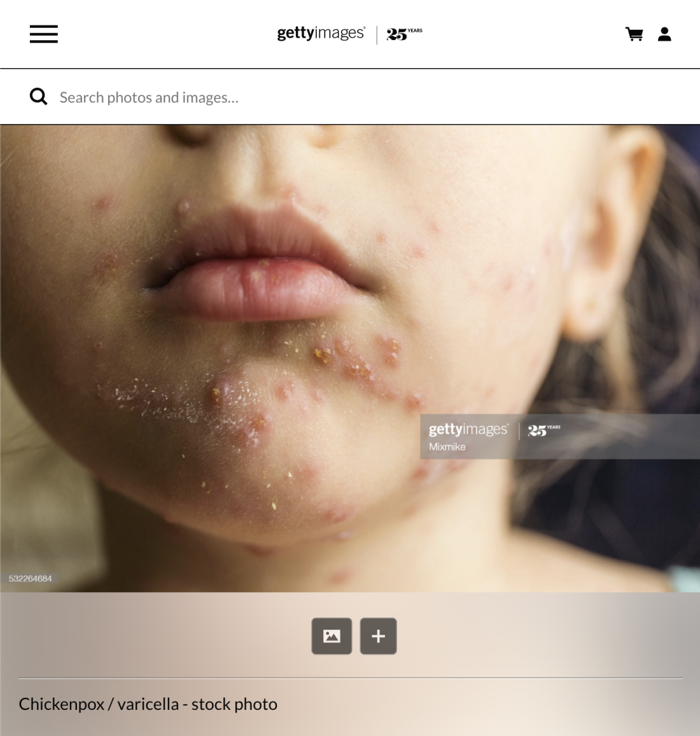Open the chickenpox stock photo preview
Image resolution: width=700 pixels, height=736 pixels.
click(350, 358)
